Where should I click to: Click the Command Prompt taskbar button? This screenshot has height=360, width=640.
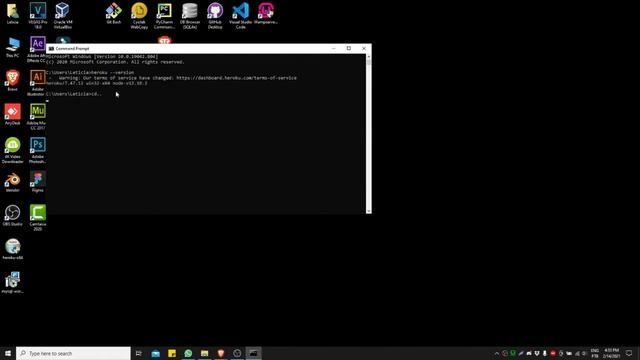[253, 353]
